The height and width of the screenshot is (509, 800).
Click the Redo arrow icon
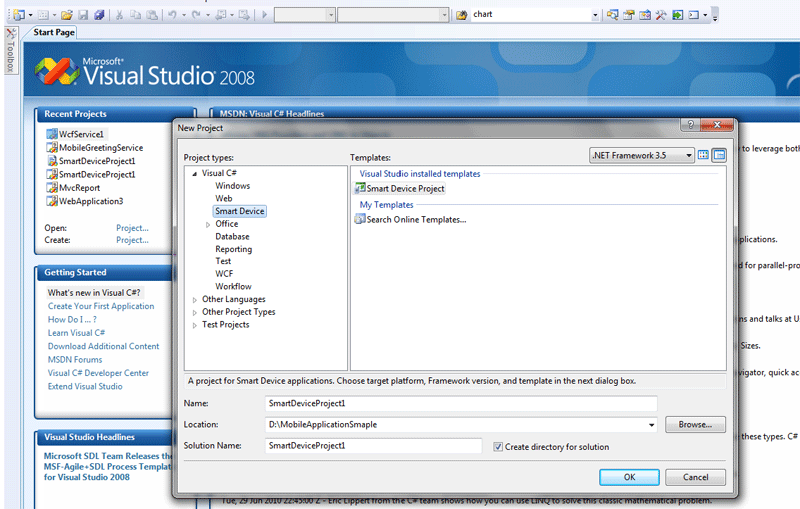196,15
